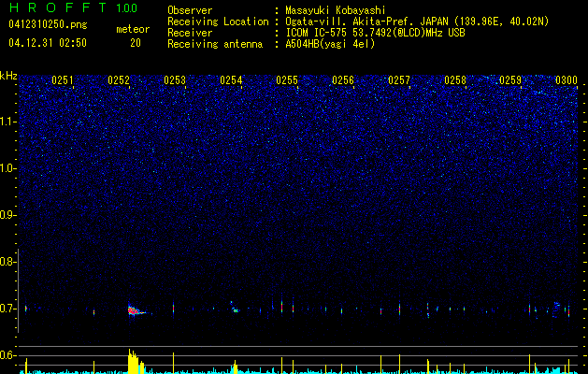Viewport: 588px width, 374px height.
Task: Click the 'Receiving antenna' field label
Action: (x=215, y=44)
